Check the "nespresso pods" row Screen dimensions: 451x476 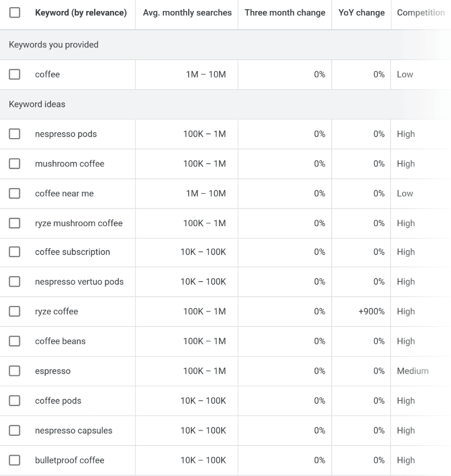point(14,134)
